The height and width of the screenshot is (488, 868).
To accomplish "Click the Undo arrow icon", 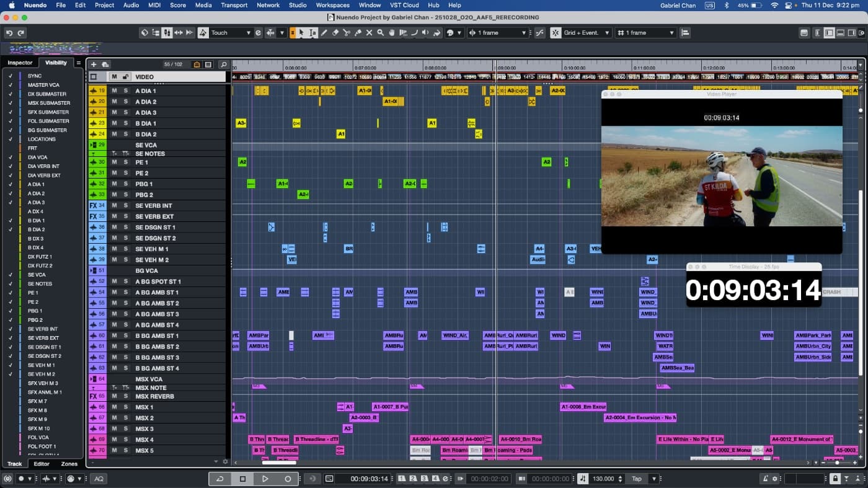I will click(x=9, y=33).
